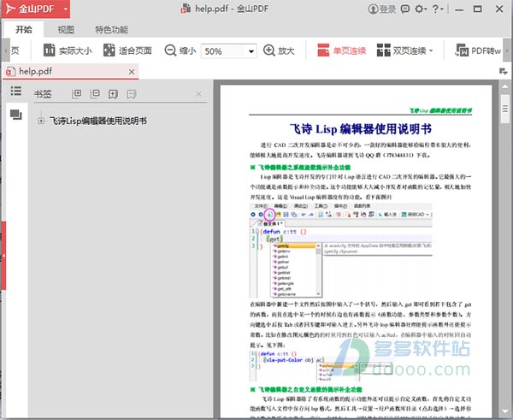Open the 特色功能 tab
The width and height of the screenshot is (513, 420).
111,30
